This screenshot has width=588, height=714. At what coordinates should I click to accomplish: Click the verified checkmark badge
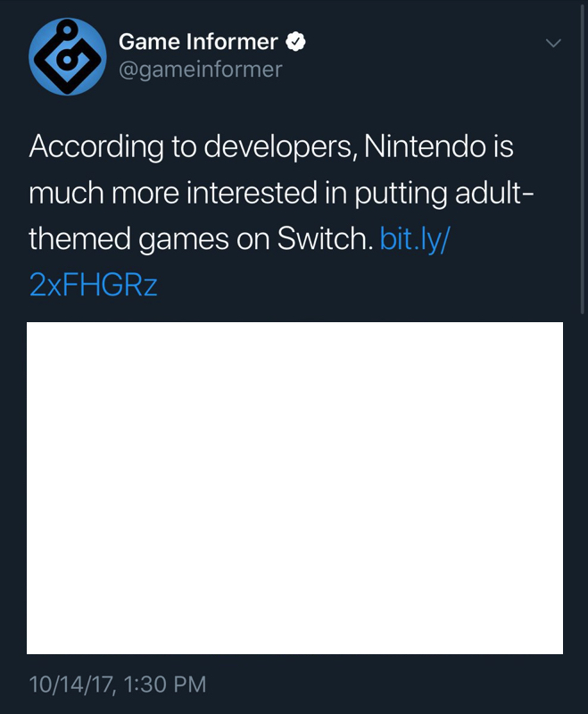295,42
